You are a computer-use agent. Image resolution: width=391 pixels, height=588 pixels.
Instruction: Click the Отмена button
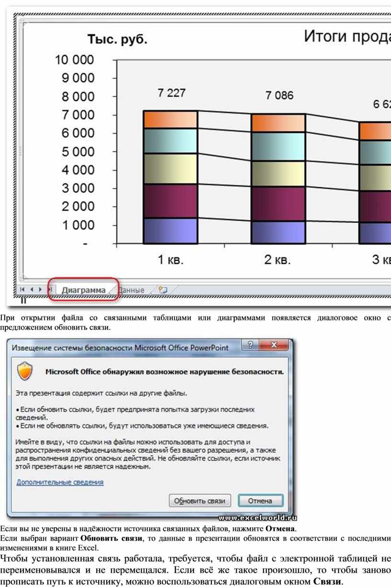tap(260, 501)
